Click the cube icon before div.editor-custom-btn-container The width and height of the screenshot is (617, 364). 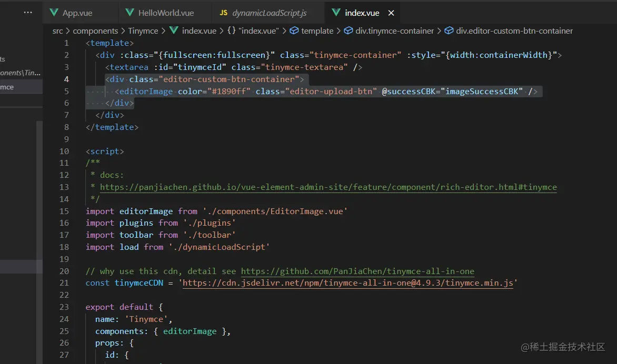(449, 31)
